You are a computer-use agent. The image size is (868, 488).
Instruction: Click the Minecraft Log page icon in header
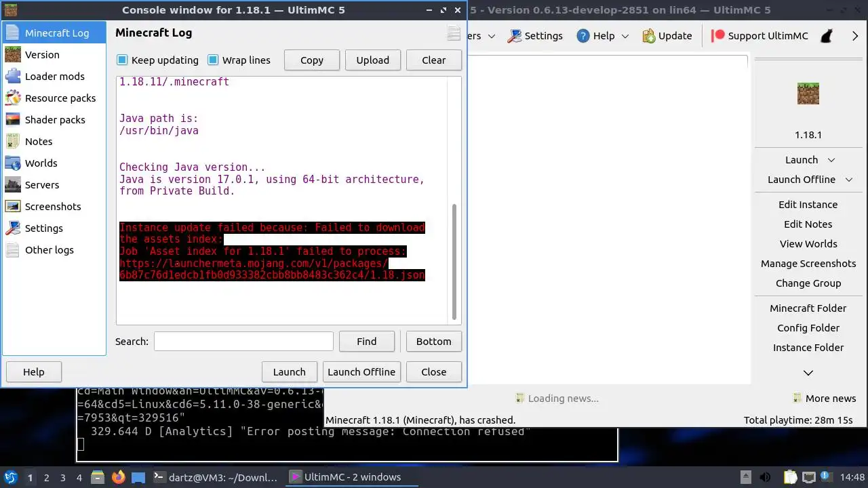pyautogui.click(x=454, y=33)
